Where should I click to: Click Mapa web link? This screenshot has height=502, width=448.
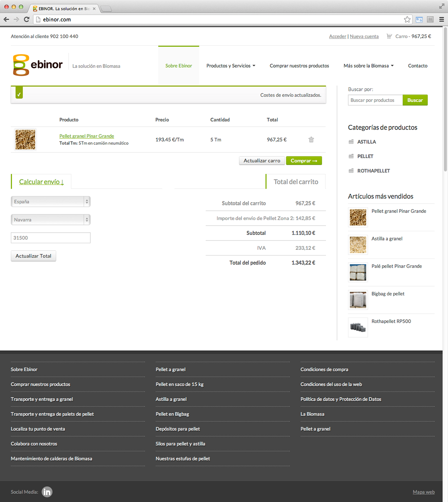click(x=424, y=492)
